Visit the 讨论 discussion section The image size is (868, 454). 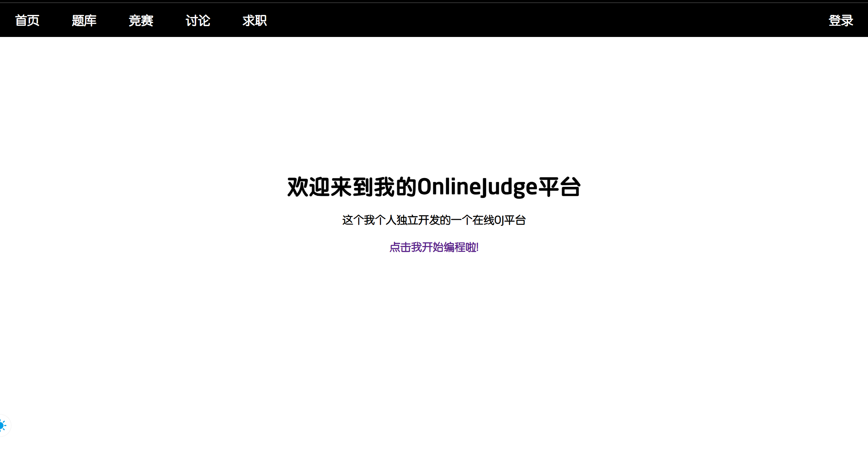198,21
